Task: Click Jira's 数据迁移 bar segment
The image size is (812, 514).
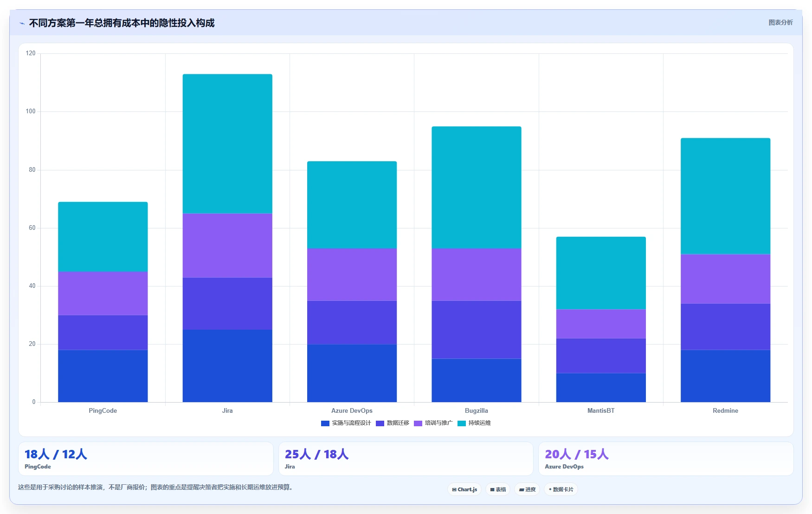Action: [227, 304]
